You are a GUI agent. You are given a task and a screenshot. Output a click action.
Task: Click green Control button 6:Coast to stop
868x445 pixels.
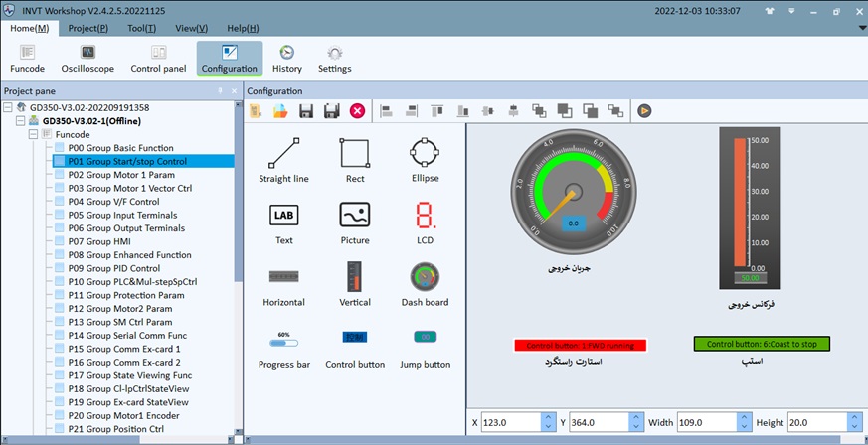click(762, 344)
